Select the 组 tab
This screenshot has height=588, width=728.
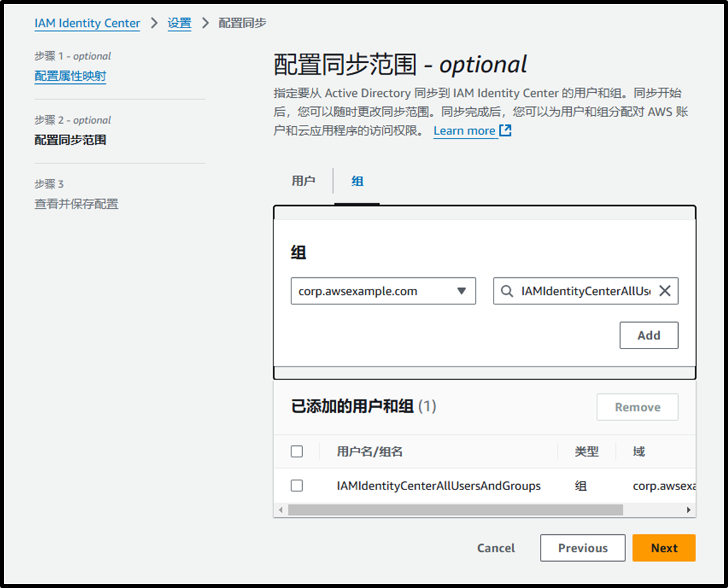(357, 181)
